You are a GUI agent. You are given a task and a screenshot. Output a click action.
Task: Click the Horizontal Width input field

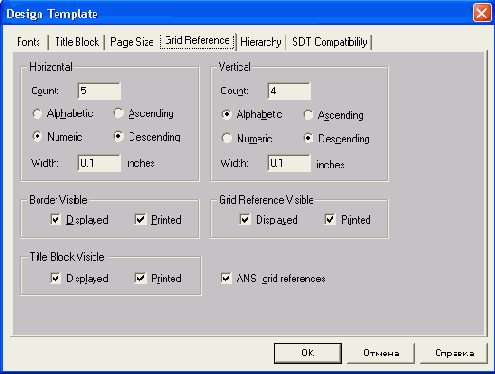tap(99, 163)
